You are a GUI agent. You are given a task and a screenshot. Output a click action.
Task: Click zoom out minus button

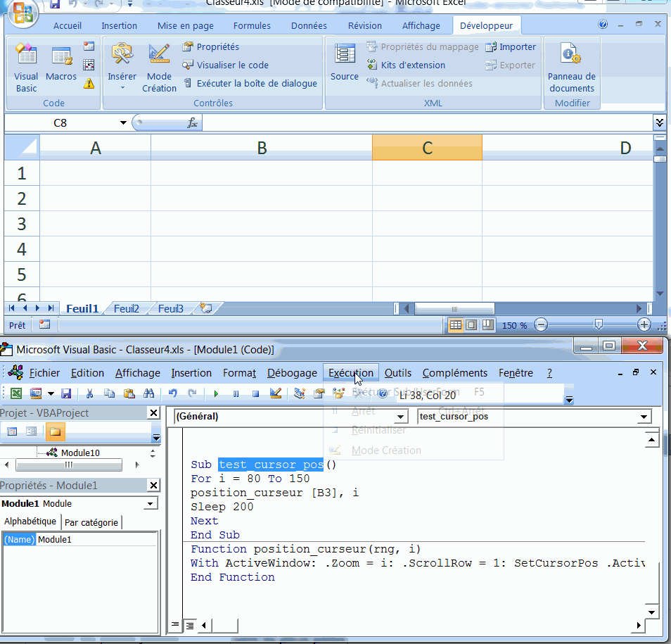(x=541, y=325)
